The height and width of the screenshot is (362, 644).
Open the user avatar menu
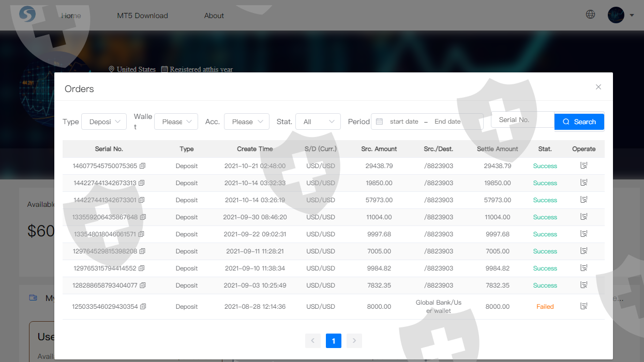tap(616, 15)
